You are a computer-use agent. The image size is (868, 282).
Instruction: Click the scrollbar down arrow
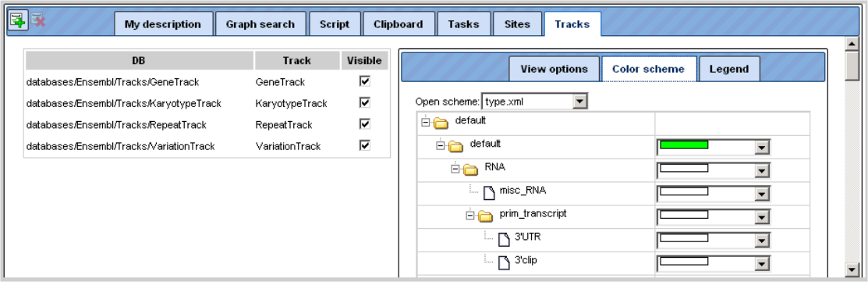(852, 270)
